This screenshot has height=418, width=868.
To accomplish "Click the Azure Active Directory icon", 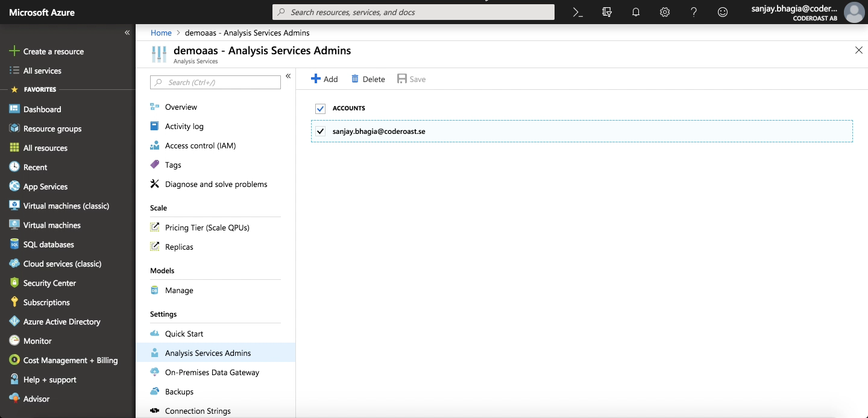I will (14, 321).
